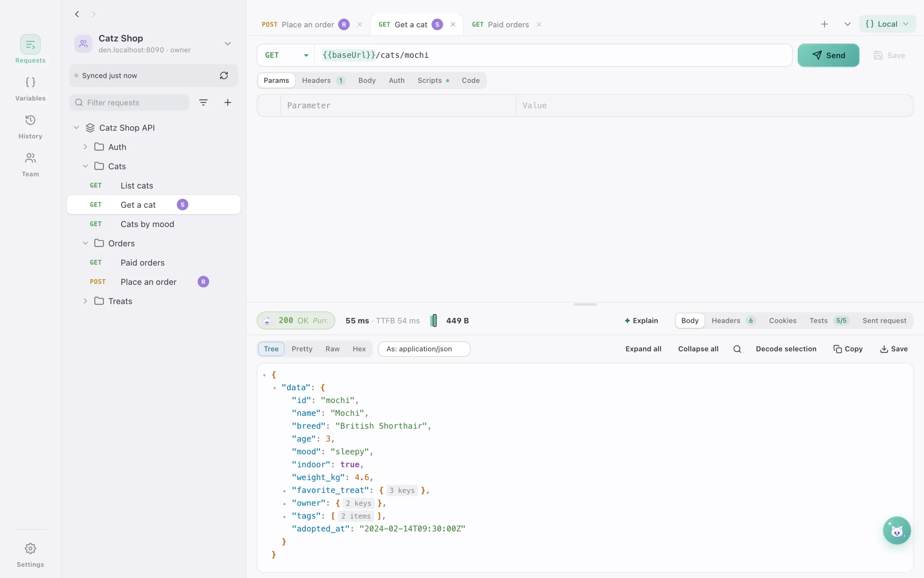The image size is (924, 578).
Task: Open the GET method dropdown
Action: coord(286,55)
